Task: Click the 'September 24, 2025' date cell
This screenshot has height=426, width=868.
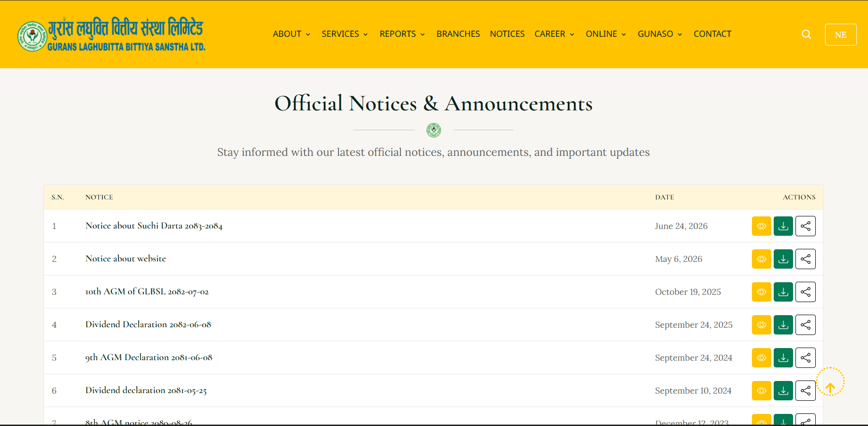Action: 693,325
